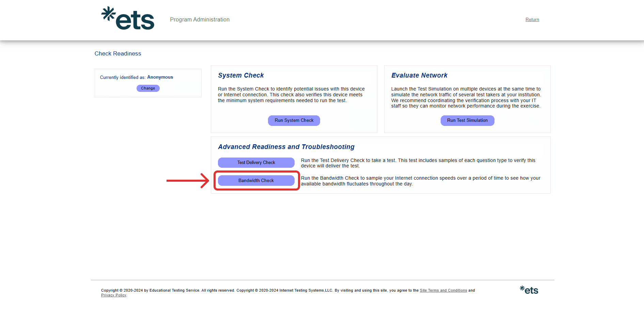Viewport: 644px width, 310px height.
Task: Click the red arrow pointing to Bandwidth Check
Action: [187, 181]
